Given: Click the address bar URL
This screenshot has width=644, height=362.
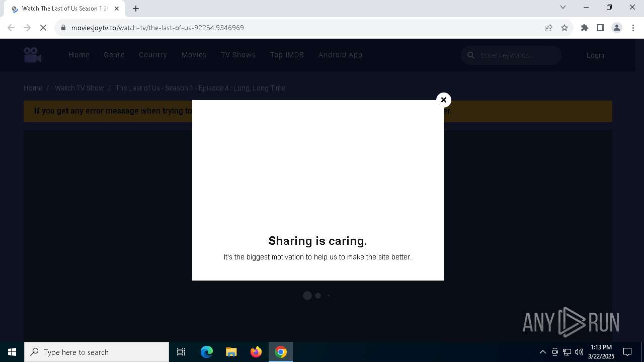Looking at the screenshot, I should [157, 28].
